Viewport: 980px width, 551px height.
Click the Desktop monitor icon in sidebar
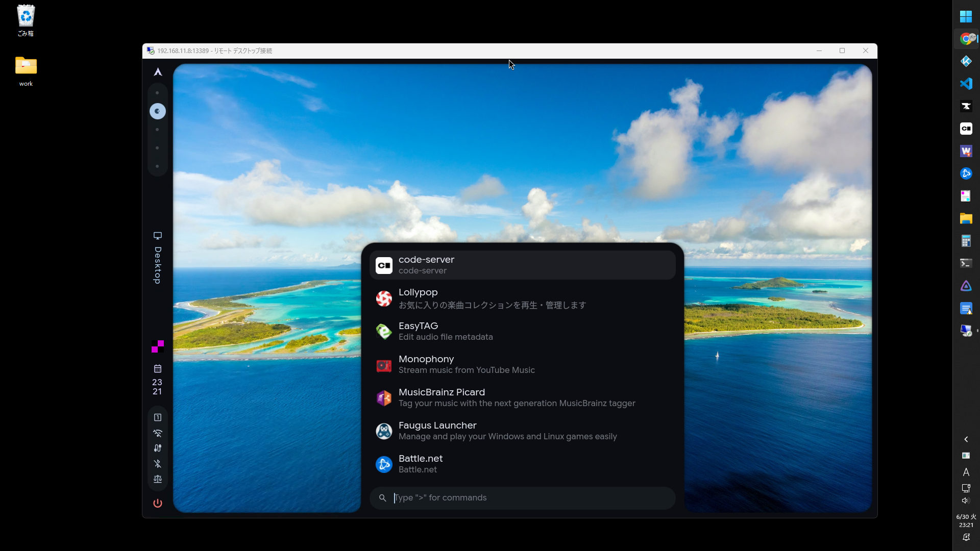click(x=158, y=236)
